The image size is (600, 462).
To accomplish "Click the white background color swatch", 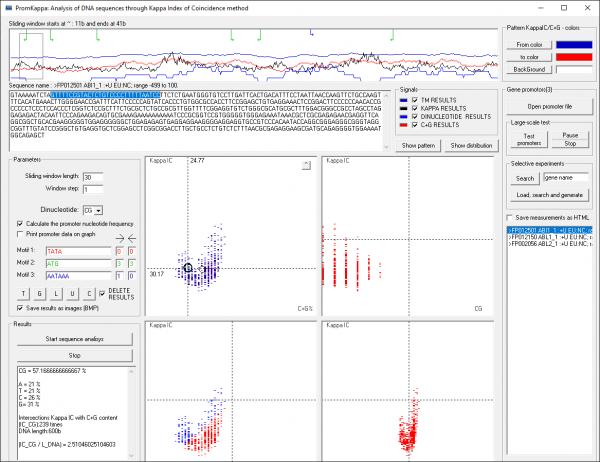I will coord(574,70).
